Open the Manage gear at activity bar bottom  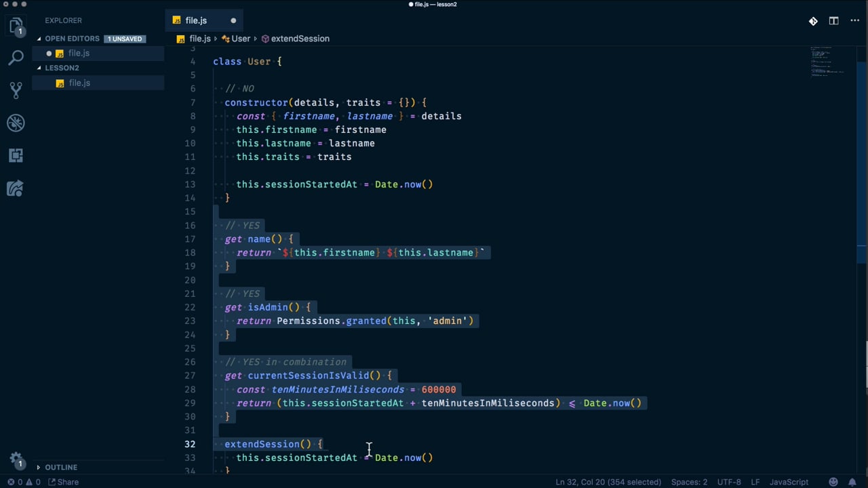(x=16, y=459)
